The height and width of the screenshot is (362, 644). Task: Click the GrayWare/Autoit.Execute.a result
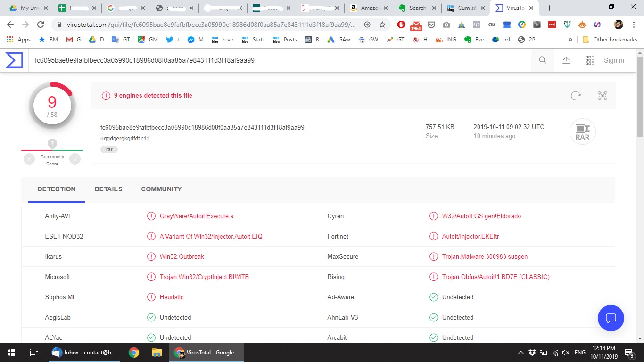197,216
